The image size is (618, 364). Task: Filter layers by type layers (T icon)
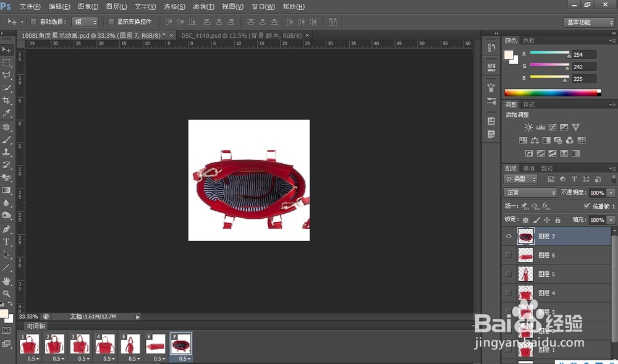tap(574, 179)
